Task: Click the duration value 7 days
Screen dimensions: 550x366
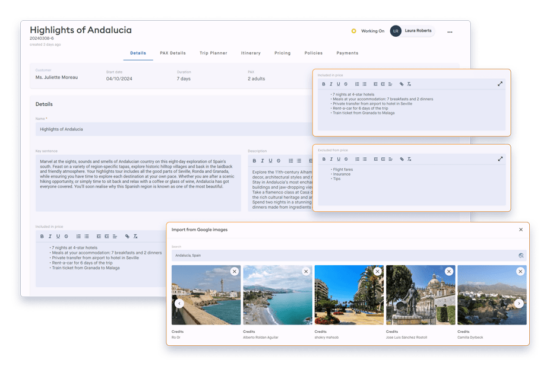Action: coord(183,79)
